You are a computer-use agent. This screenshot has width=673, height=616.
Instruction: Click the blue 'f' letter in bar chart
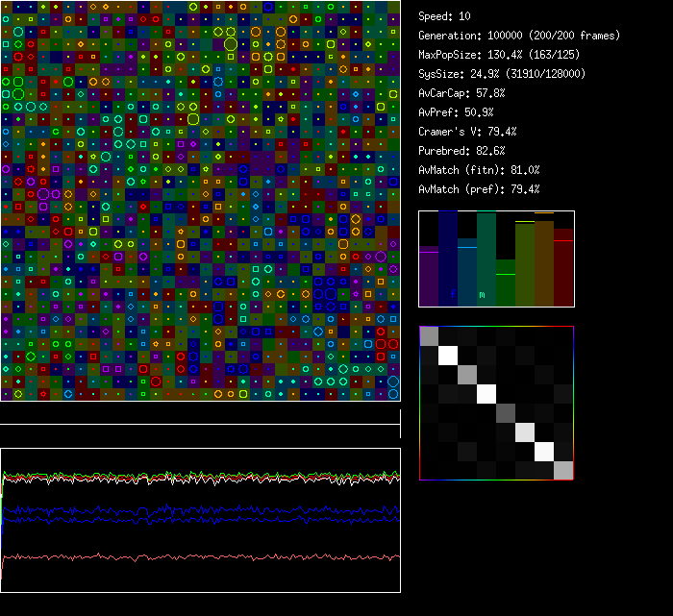point(453,294)
